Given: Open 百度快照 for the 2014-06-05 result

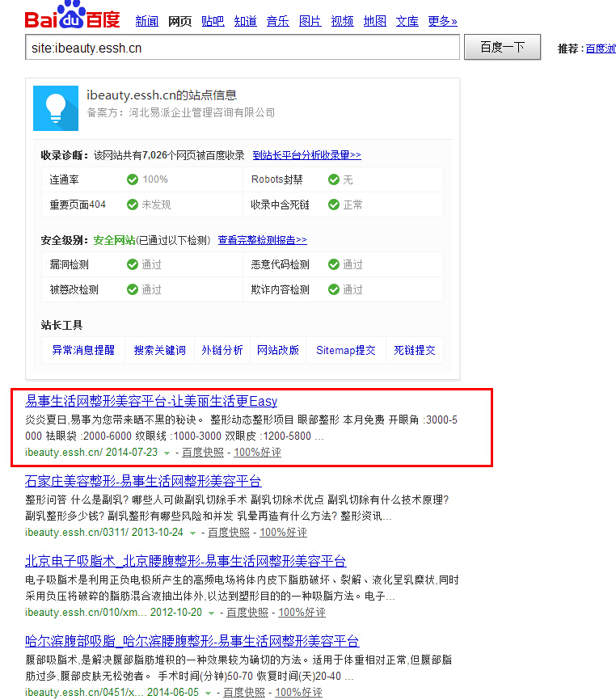Looking at the screenshot, I should [243, 692].
